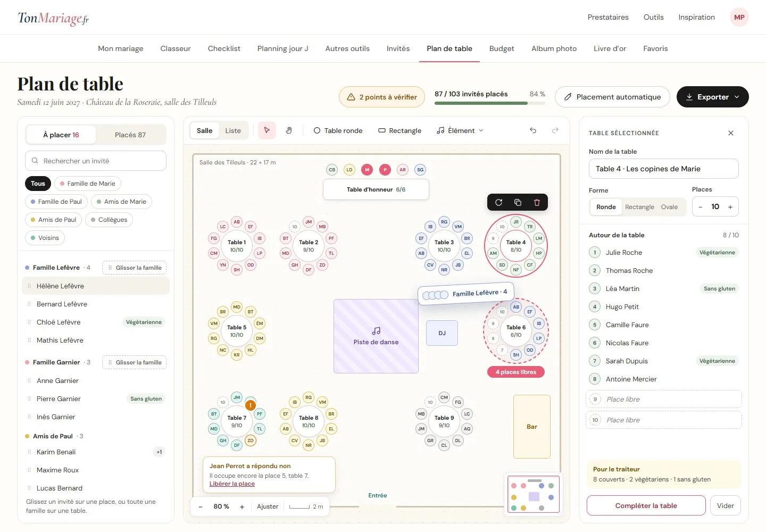
Task: Redo the plan change
Action: tap(555, 130)
